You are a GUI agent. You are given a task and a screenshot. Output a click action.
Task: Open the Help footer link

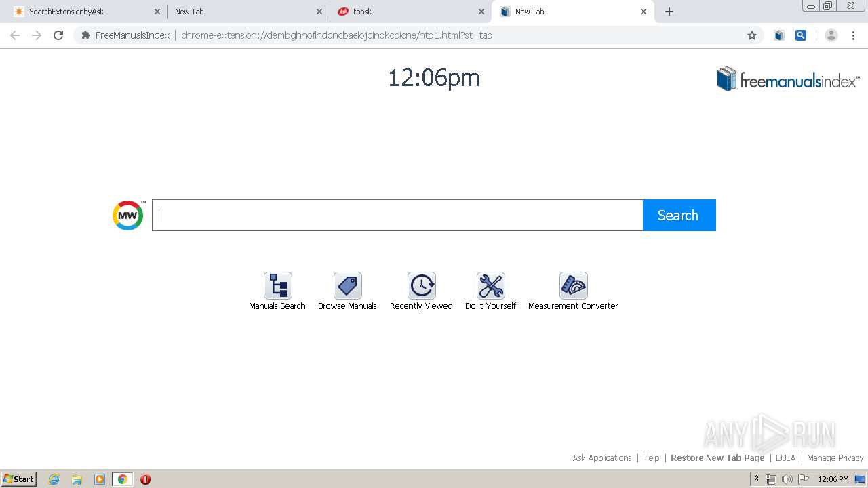point(651,458)
